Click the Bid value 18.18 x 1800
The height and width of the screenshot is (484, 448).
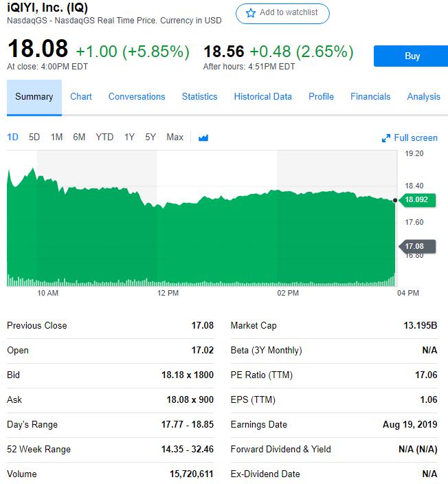tap(188, 375)
